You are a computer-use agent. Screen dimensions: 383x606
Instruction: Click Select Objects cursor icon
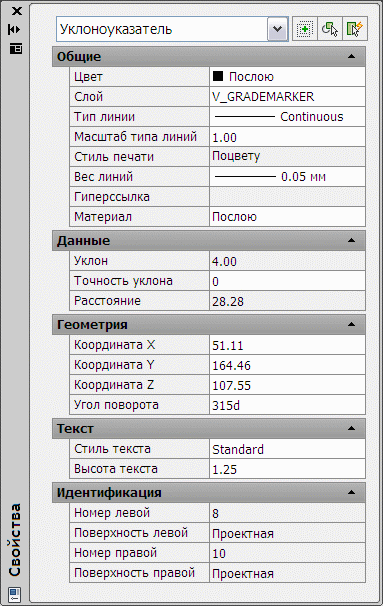click(330, 29)
